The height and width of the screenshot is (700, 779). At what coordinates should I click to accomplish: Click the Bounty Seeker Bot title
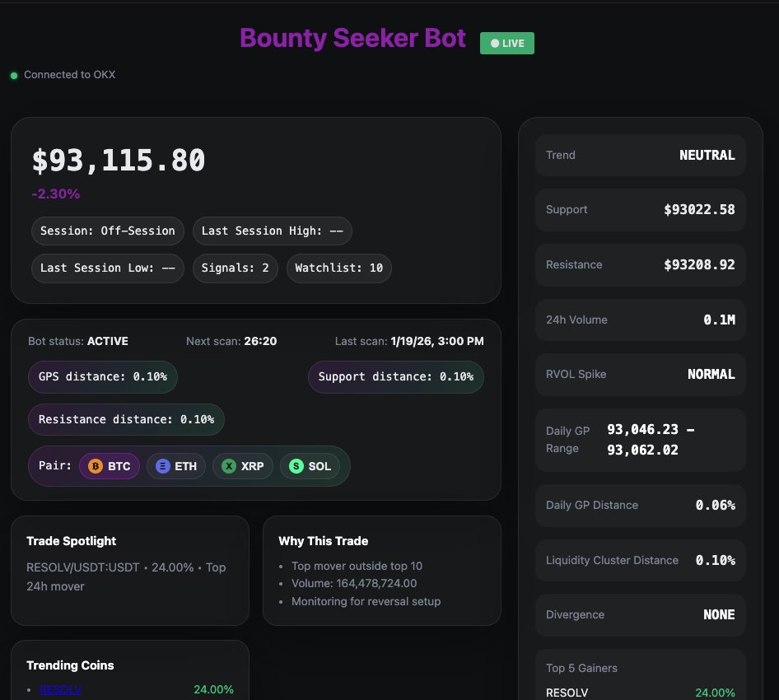point(352,38)
